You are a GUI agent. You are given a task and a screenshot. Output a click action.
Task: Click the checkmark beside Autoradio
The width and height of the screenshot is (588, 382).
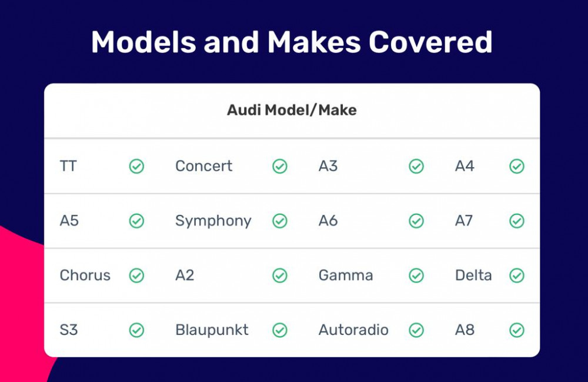pos(416,330)
